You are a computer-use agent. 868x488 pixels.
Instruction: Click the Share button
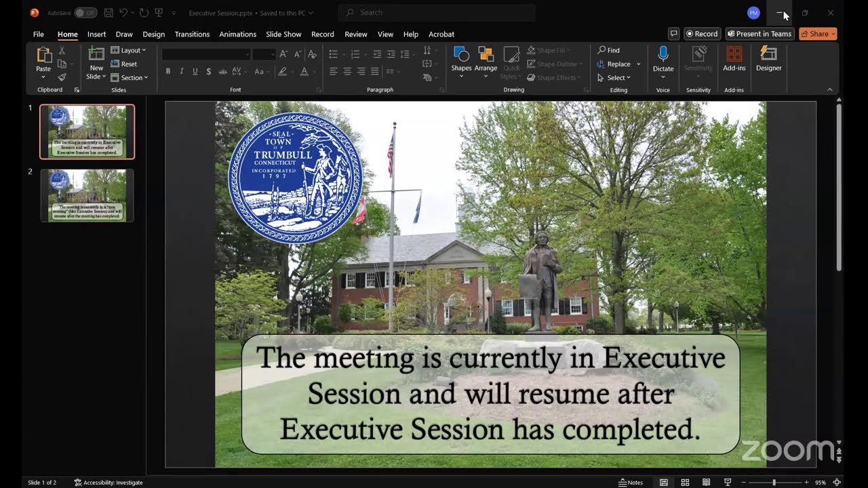click(x=817, y=33)
